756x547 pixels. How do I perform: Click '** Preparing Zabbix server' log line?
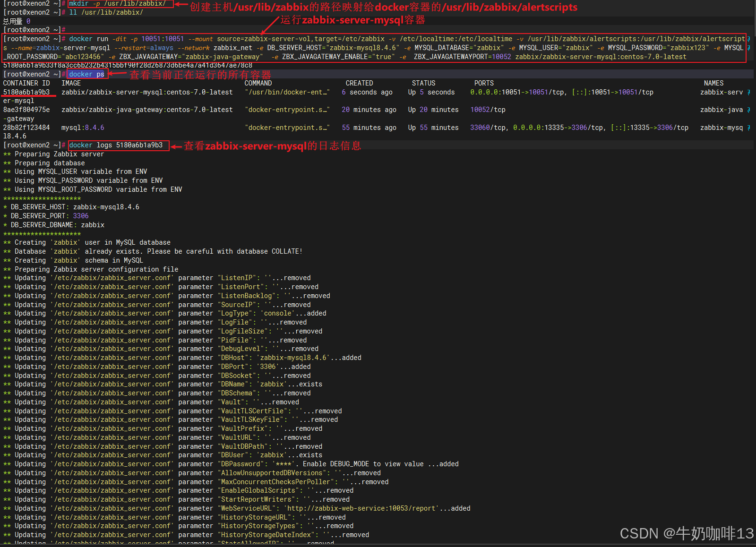coord(53,154)
